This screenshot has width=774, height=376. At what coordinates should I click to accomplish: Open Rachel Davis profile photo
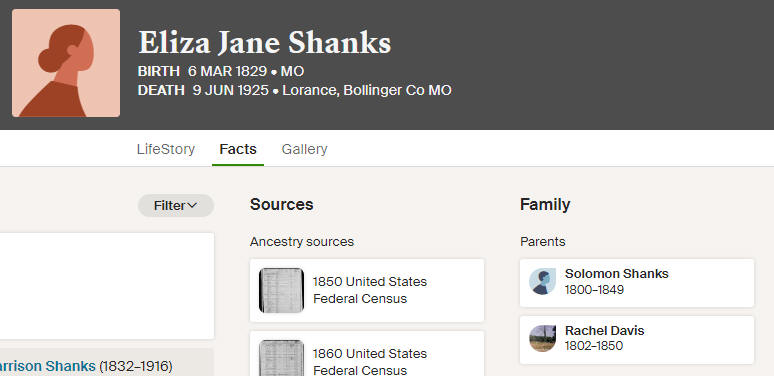pos(542,338)
